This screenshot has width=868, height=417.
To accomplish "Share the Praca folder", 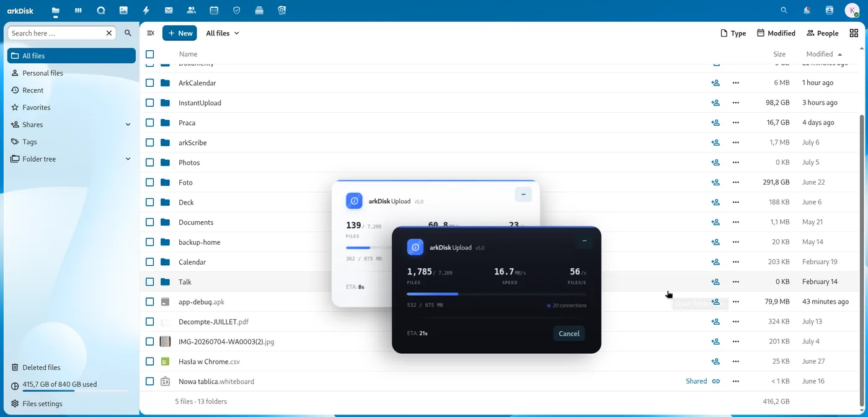I will point(715,123).
